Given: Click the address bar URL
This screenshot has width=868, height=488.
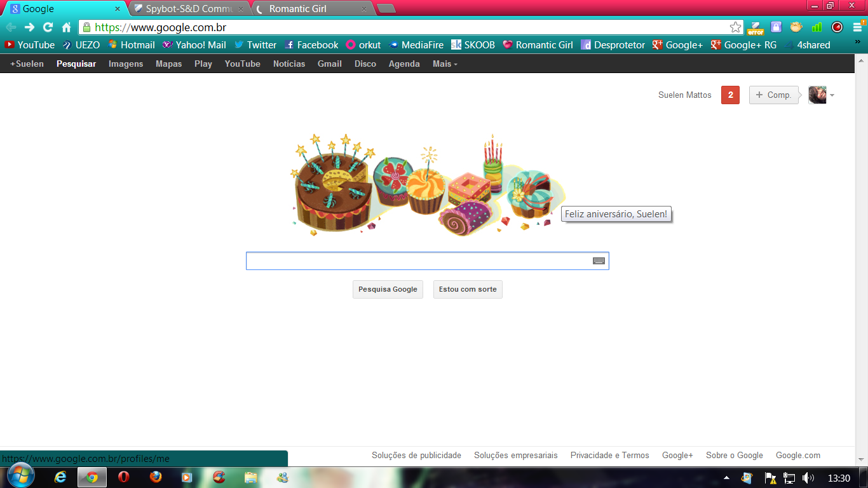Looking at the screenshot, I should (160, 27).
